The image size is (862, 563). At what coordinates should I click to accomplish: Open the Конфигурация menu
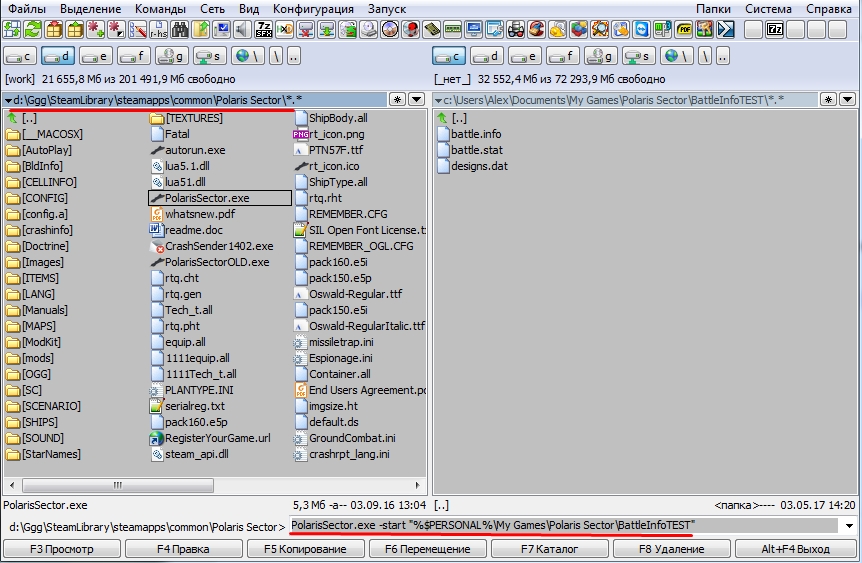click(313, 9)
